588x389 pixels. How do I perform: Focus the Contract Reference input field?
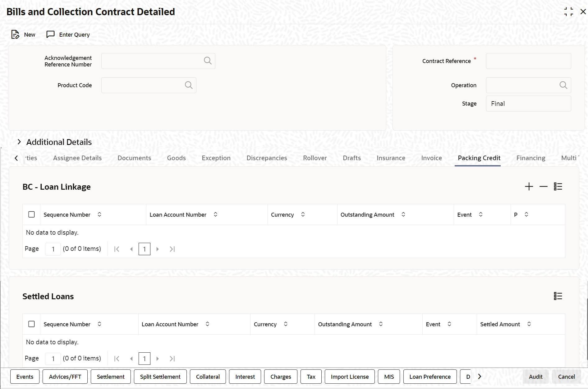(x=528, y=61)
